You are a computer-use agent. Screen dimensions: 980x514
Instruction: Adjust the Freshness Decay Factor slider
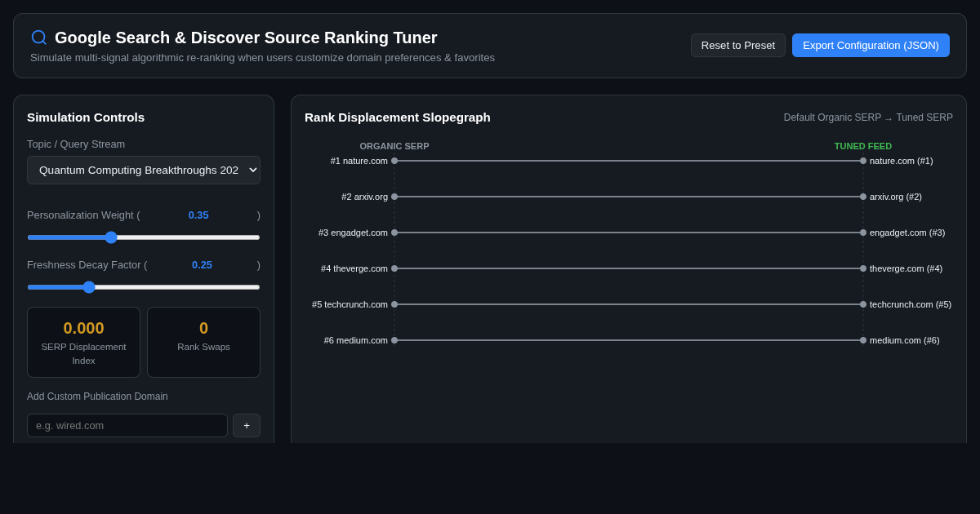point(144,287)
